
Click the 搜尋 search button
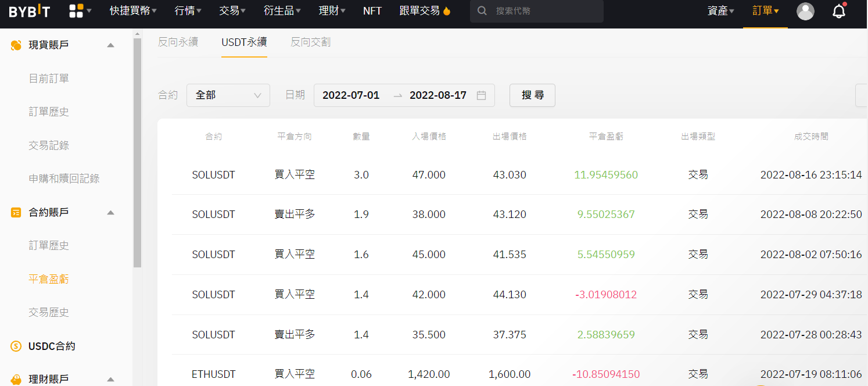[x=532, y=95]
